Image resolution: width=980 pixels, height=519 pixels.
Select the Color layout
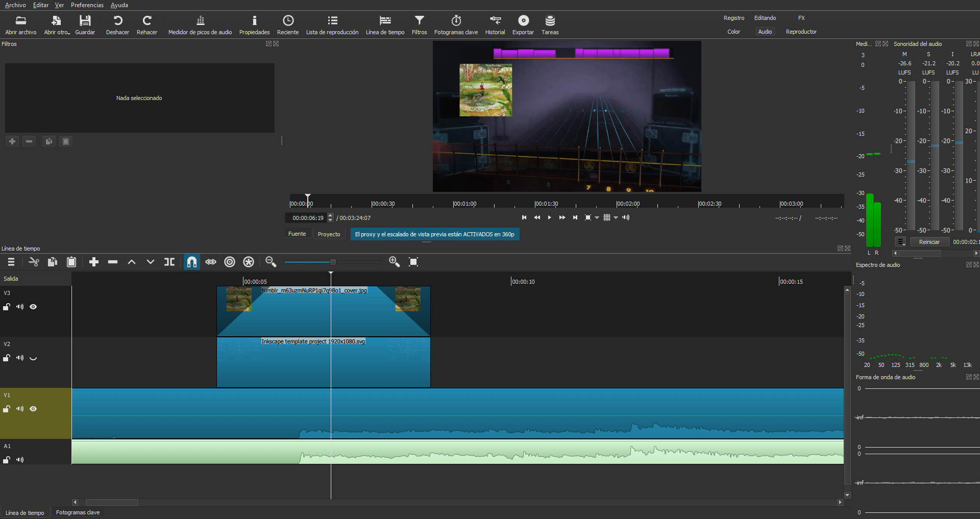pos(734,32)
